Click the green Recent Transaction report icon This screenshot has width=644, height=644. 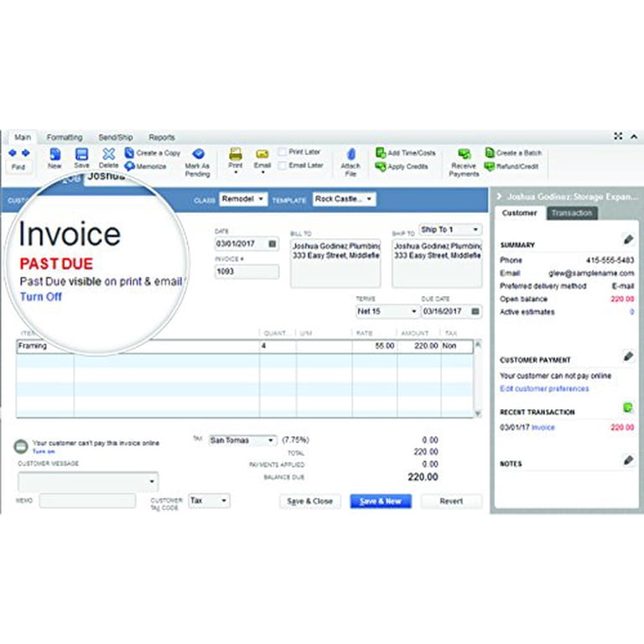click(x=628, y=408)
